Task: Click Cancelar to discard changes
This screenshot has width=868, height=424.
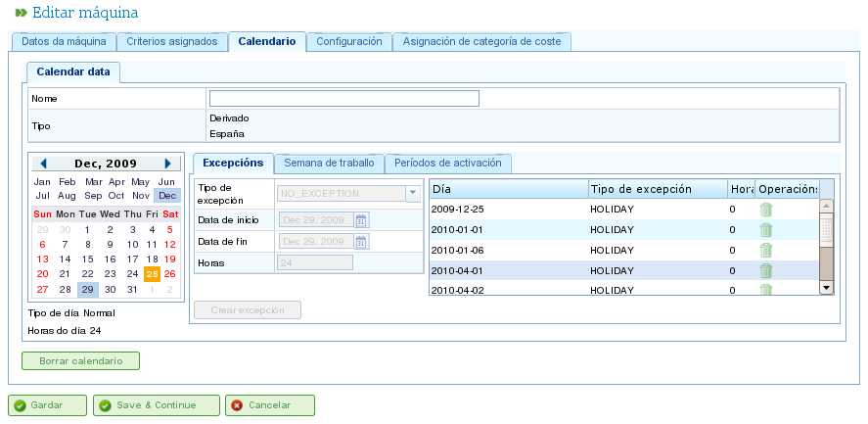Action: [270, 405]
